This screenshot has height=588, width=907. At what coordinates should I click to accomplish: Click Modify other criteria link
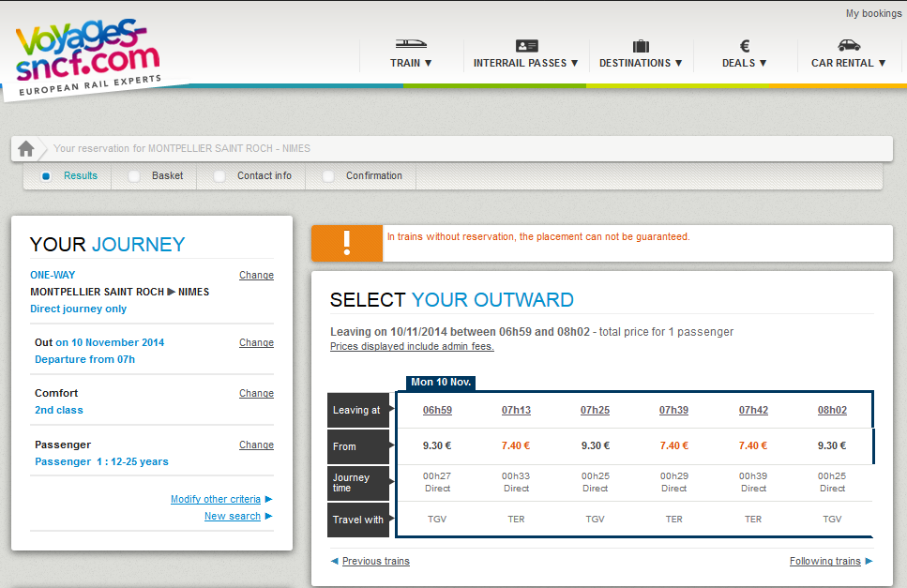(216, 499)
